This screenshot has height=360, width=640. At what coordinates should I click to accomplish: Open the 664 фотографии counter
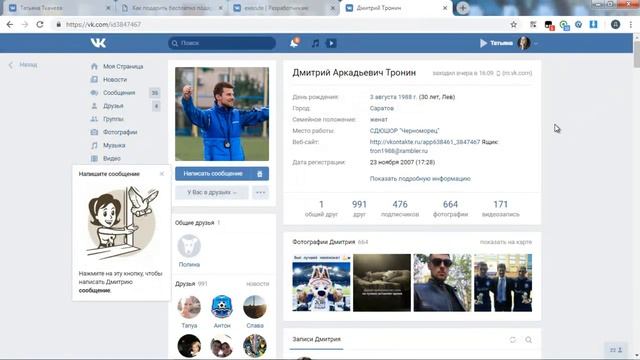pos(450,208)
